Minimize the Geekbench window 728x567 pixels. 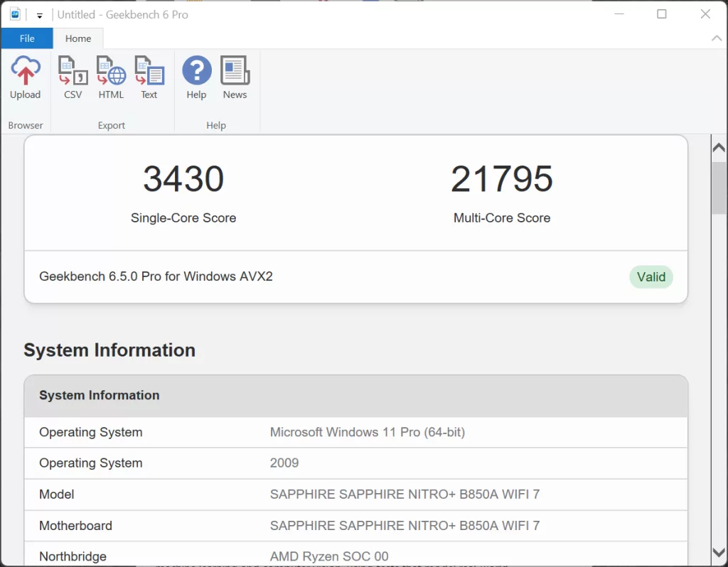tap(619, 14)
